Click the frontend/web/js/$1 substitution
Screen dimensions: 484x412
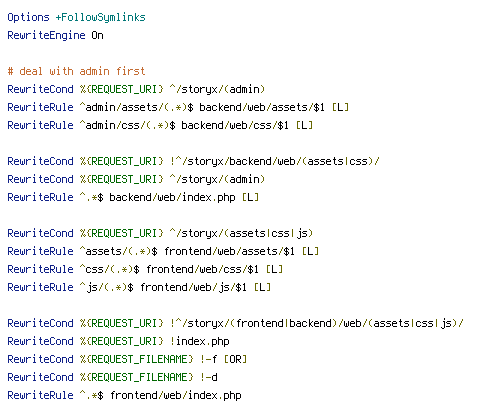tap(193, 287)
